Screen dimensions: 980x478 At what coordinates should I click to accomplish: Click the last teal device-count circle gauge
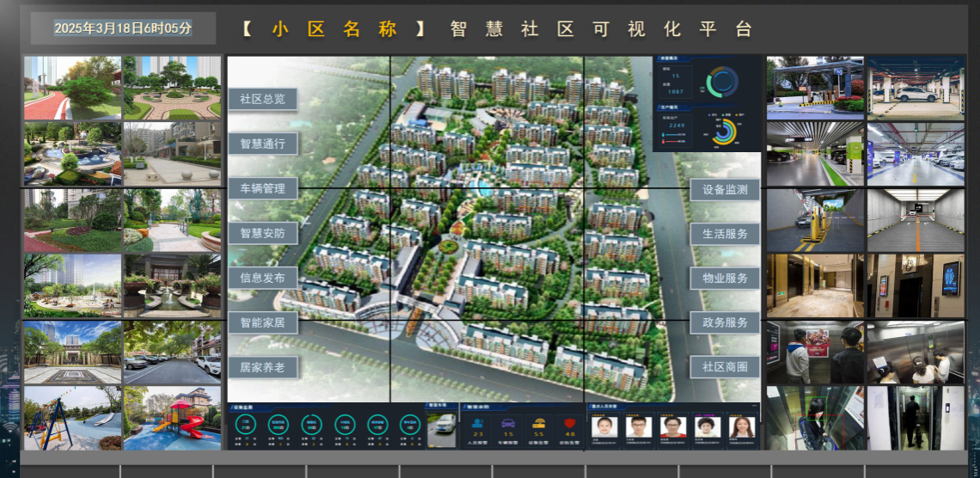click(x=410, y=424)
